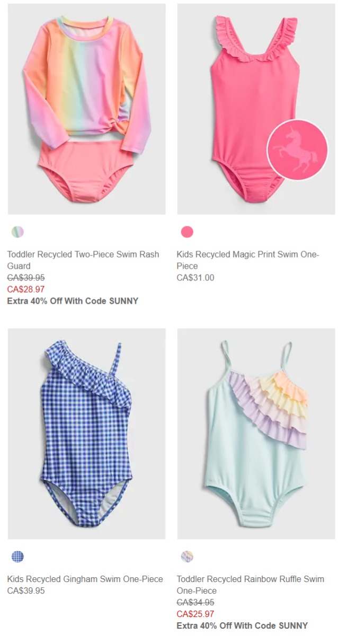
Task: Choose the pastel rainbow swatch under ruffle swimsuit
Action: coord(187,557)
